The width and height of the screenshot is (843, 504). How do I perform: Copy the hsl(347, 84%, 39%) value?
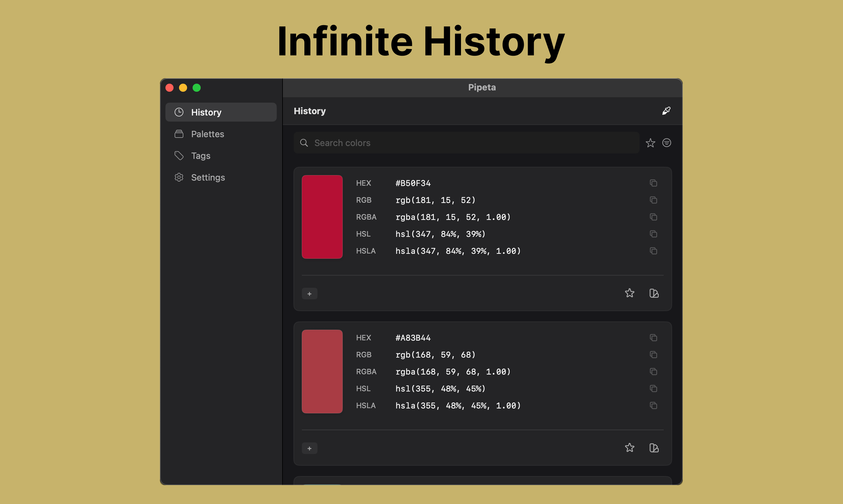pos(653,234)
